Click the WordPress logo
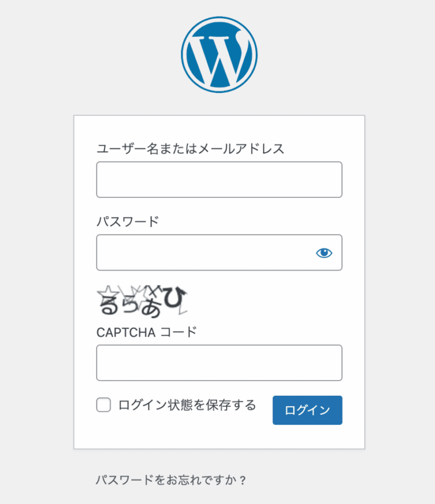The image size is (435, 504). click(x=219, y=55)
